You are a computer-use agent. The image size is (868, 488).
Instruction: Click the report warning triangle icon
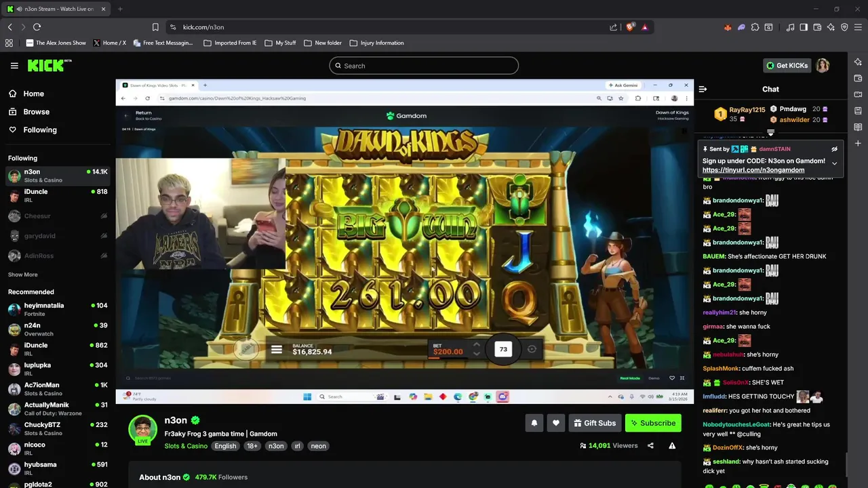(672, 445)
